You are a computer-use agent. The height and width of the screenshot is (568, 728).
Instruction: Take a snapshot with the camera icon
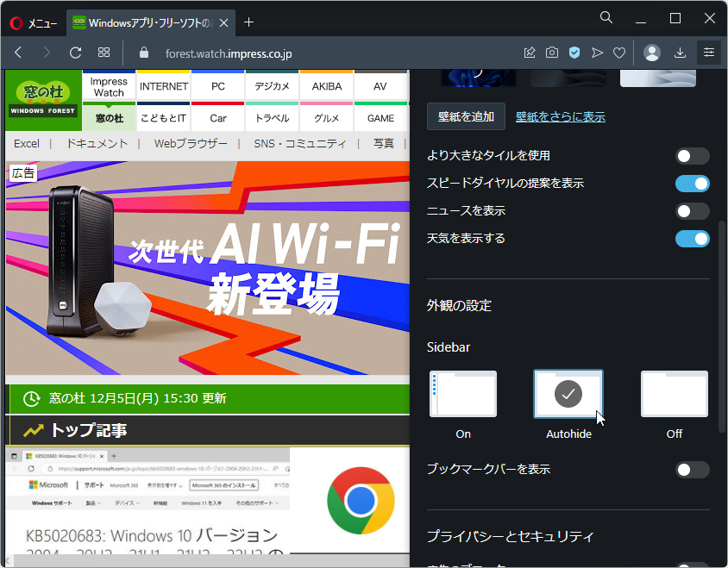(551, 53)
